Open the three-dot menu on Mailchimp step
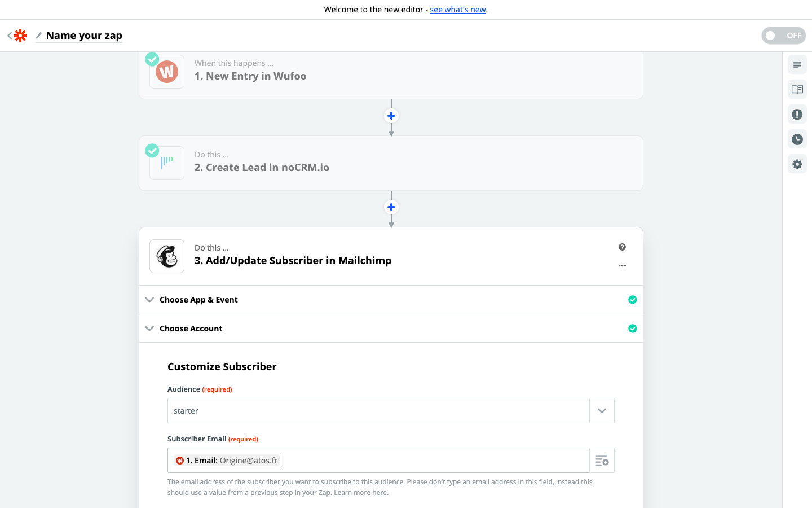Image resolution: width=812 pixels, height=508 pixels. coord(622,265)
